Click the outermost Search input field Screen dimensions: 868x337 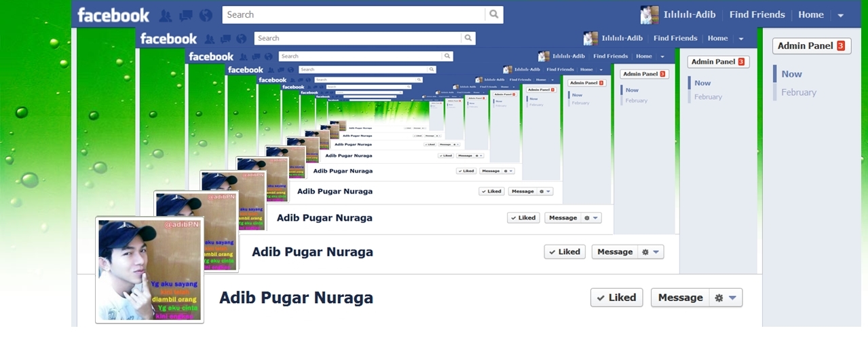coord(354,14)
